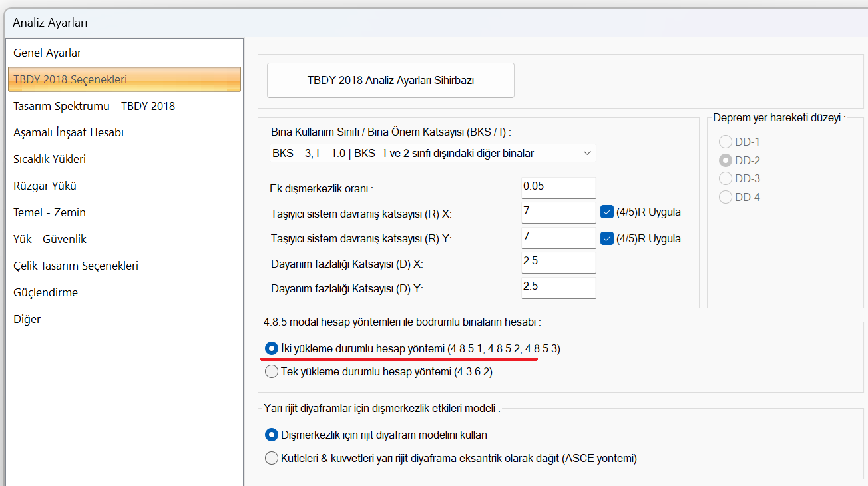Open Sıcaklık Yükleri settings
Viewport: 868px width, 486px height.
(x=49, y=159)
